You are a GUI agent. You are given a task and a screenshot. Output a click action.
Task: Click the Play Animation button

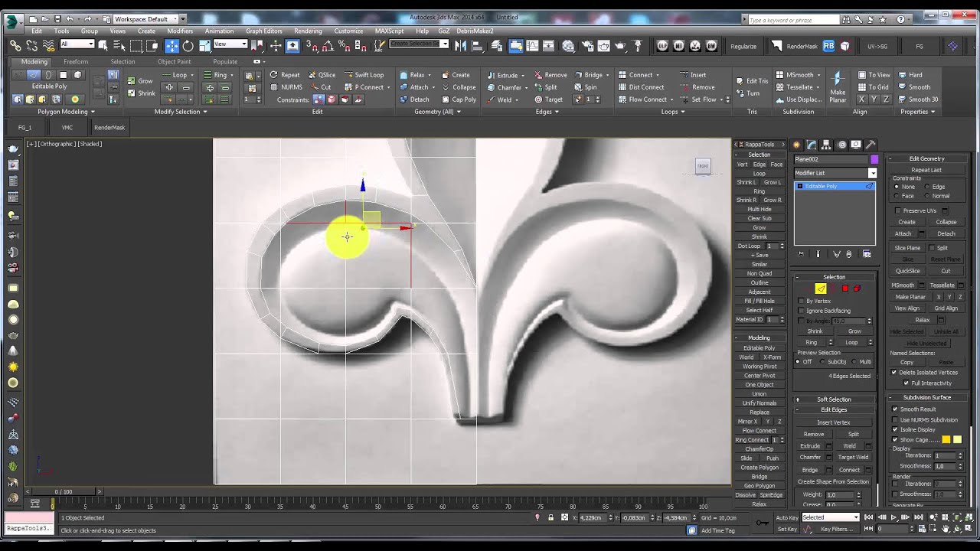tap(893, 518)
